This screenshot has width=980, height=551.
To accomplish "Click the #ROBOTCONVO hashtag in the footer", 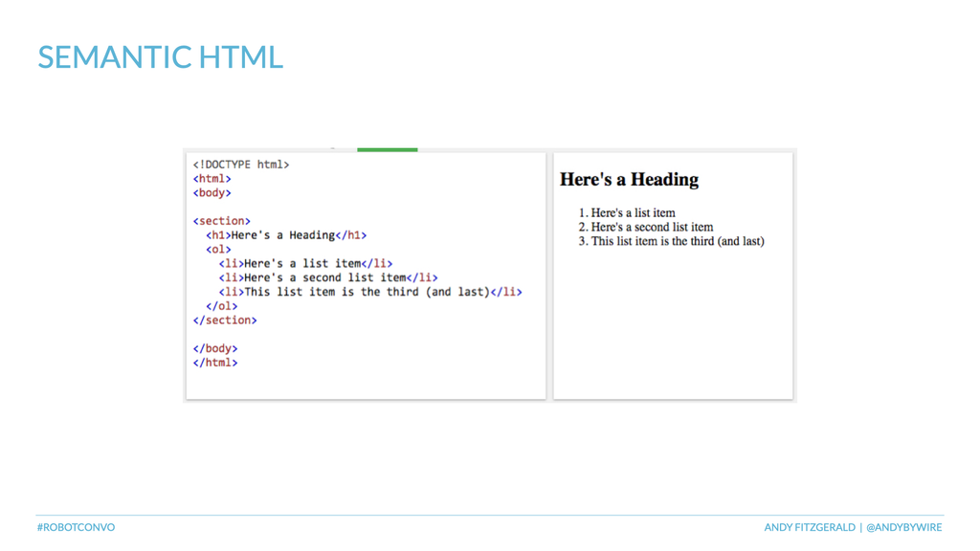I will 76,527.
